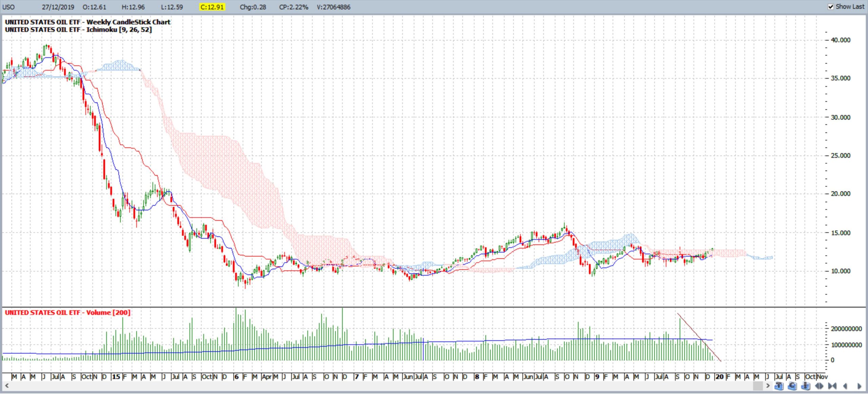Click the year marker 9 on time axis
Screen dimensions: 868x394
[x=597, y=377]
